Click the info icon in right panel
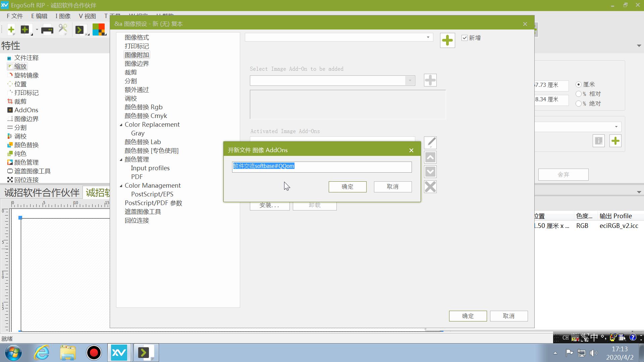644x362 pixels. [598, 141]
